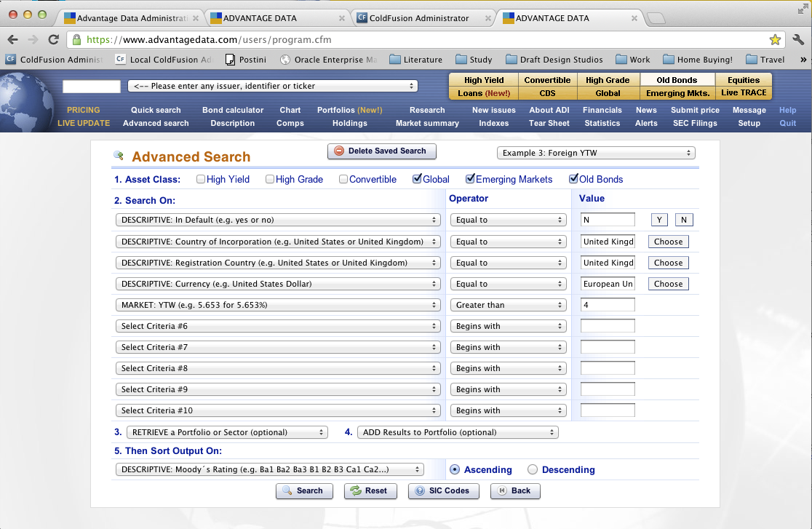Click the browser address bar URL
Image resolution: width=812 pixels, height=529 pixels.
[209, 39]
